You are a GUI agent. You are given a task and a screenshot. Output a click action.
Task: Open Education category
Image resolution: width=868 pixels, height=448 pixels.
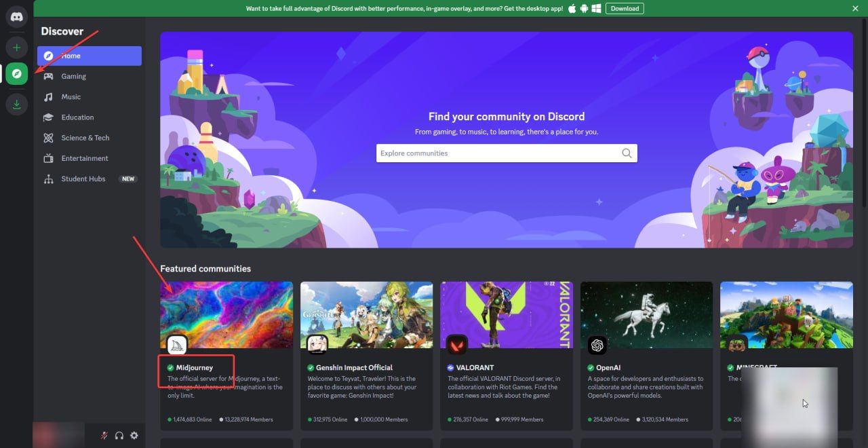tap(90, 117)
